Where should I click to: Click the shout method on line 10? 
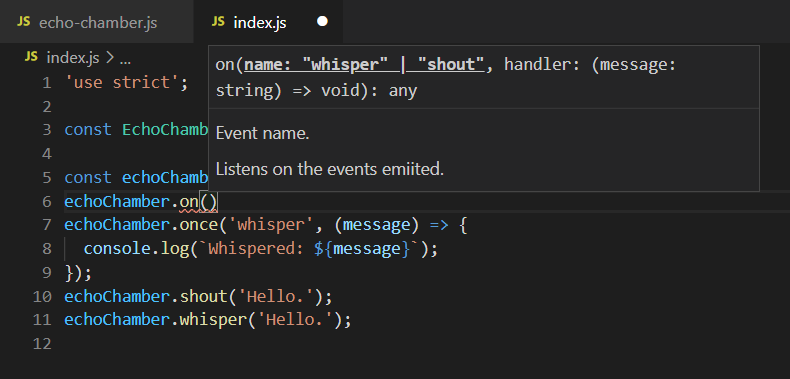(x=204, y=296)
